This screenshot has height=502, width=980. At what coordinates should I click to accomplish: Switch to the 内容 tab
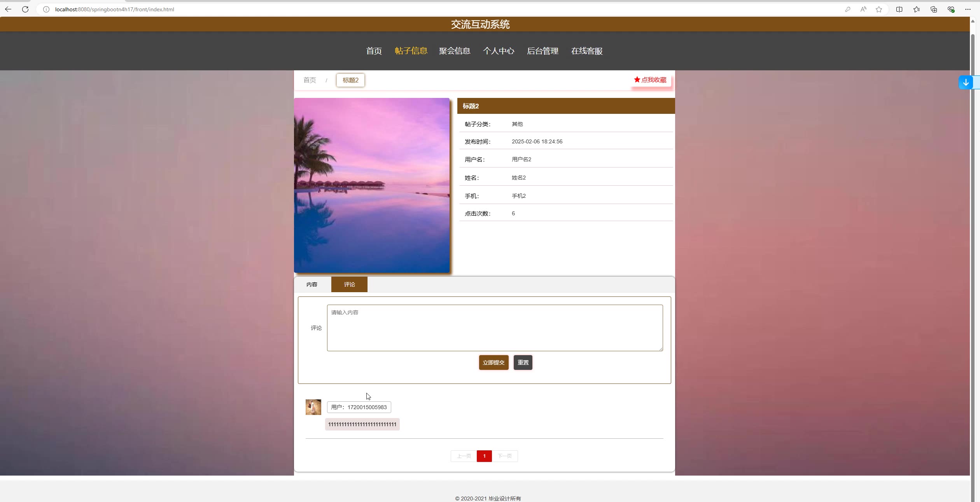coord(312,284)
